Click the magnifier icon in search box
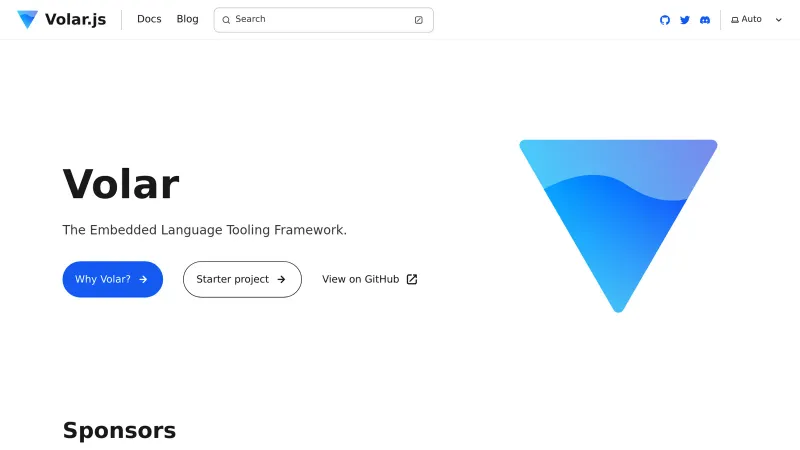The width and height of the screenshot is (800, 450). tap(226, 20)
